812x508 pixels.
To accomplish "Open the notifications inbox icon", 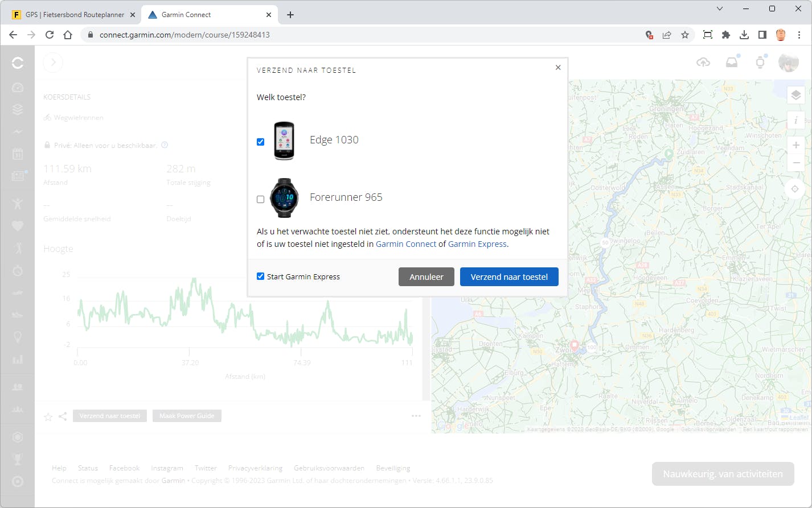I will 732,62.
